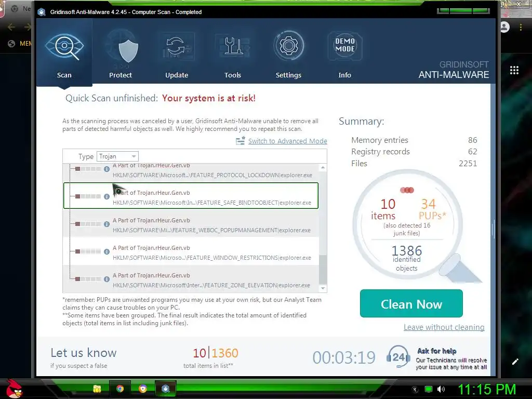The width and height of the screenshot is (532, 399).
Task: Click the 00:03:19 scan timer
Action: click(344, 357)
